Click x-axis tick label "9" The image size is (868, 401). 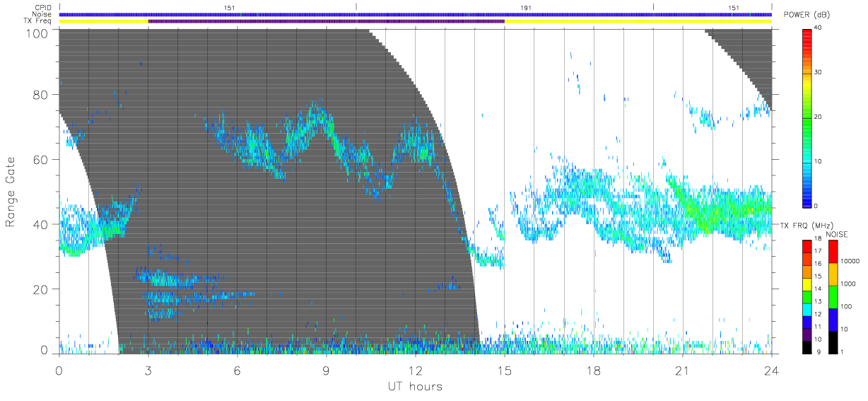[x=327, y=370]
